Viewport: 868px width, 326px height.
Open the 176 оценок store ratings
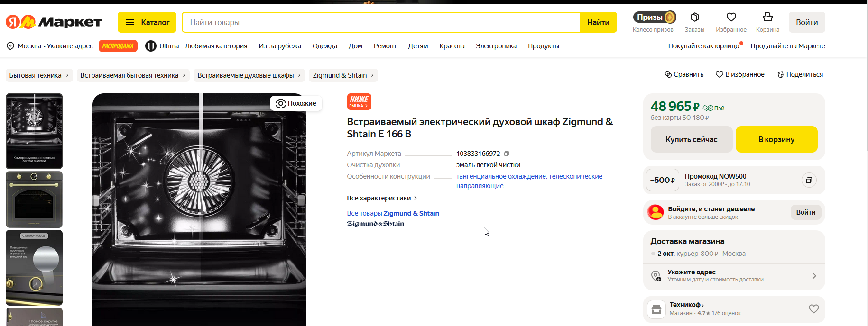pyautogui.click(x=726, y=313)
